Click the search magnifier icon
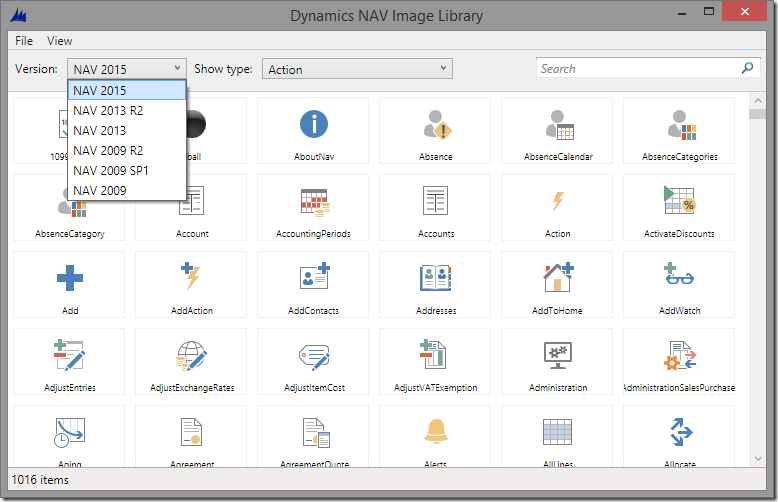The image size is (778, 502). 747,68
